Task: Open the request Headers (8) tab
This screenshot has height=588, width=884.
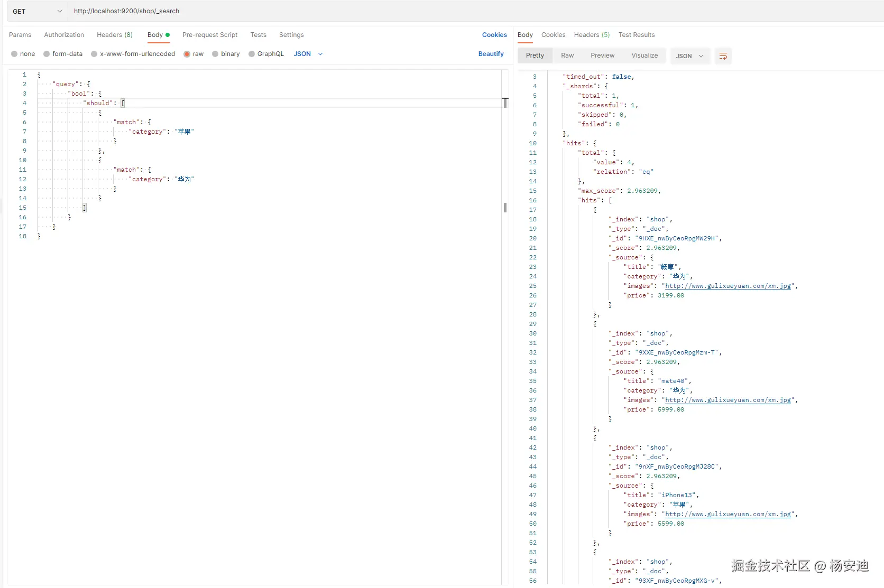Action: 115,35
